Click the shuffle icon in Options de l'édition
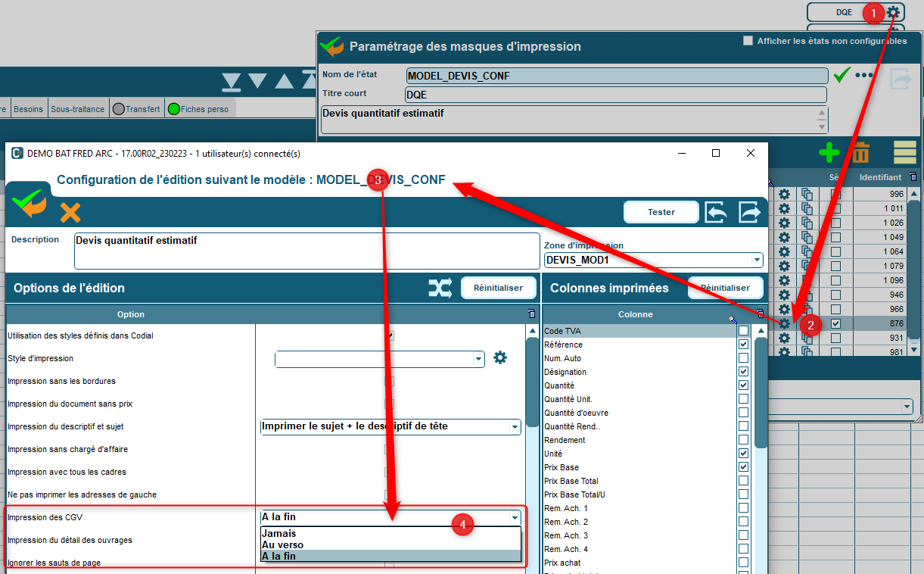 click(x=440, y=288)
